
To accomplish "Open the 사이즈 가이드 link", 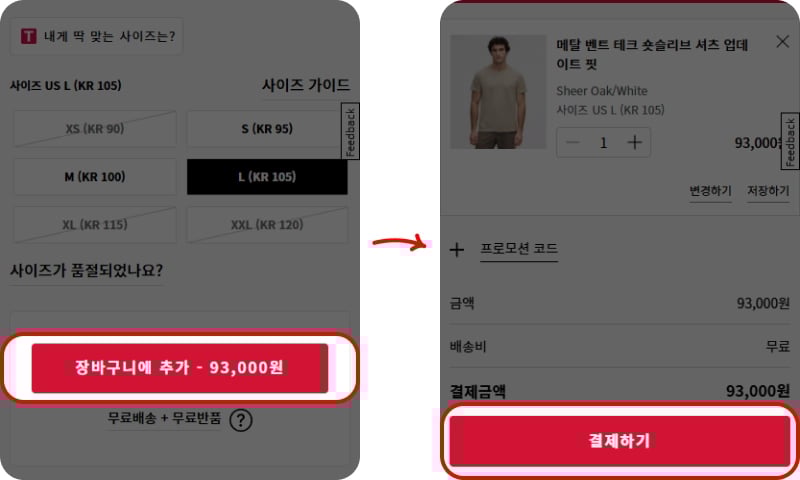I will (x=306, y=86).
